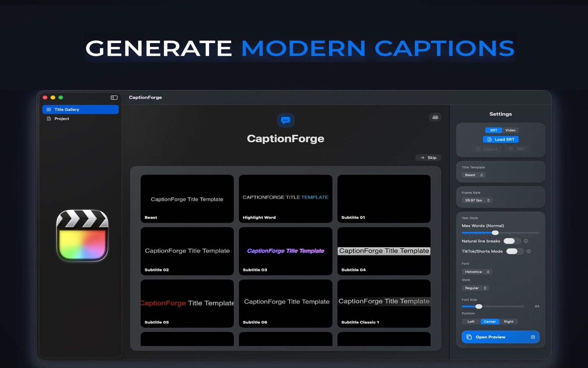
Task: Click the Export share icon
Action: (x=478, y=149)
